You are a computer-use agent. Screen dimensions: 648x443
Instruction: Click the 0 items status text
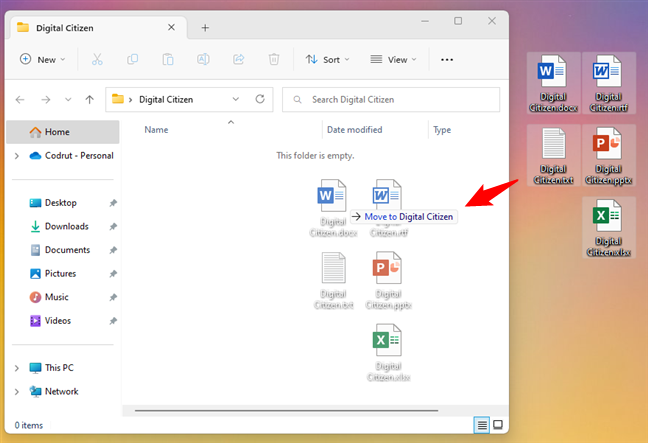tap(29, 425)
